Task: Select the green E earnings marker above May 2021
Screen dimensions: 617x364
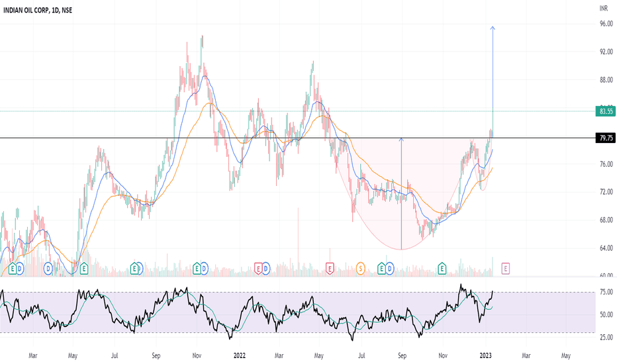Action: click(83, 269)
